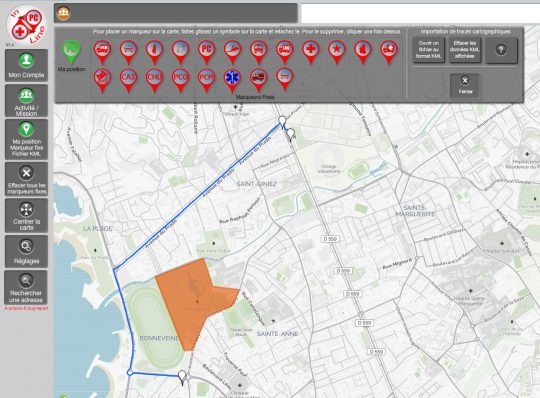The height and width of the screenshot is (398, 540).
Task: Open Rechercher une adresse
Action: tap(26, 288)
